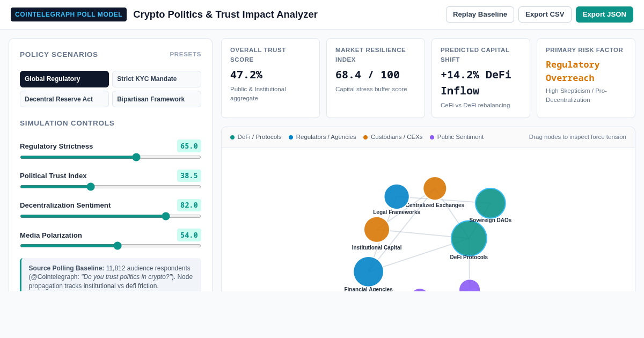Click DeFi / Protocols legend dot
The width and height of the screenshot is (644, 338).
(x=232, y=137)
